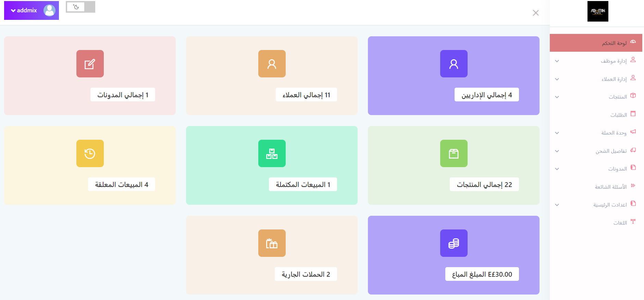This screenshot has width=644, height=300.
Task: Click the E£30.00 المبلغ المباع label
Action: (x=482, y=274)
